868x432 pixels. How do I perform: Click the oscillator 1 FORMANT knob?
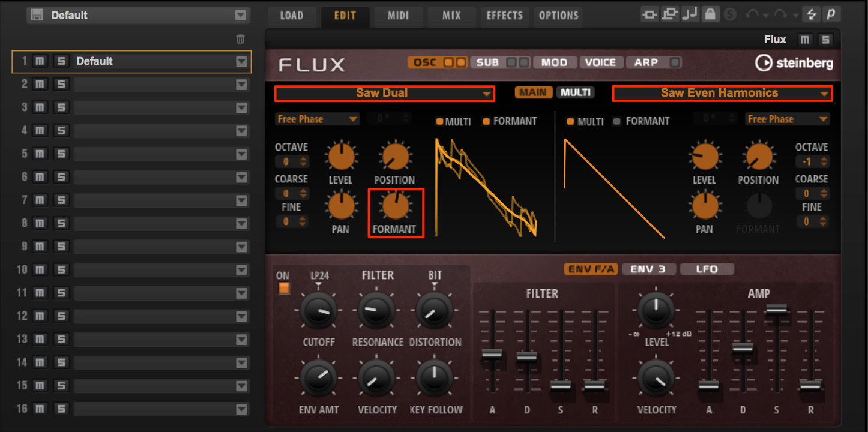coord(395,206)
